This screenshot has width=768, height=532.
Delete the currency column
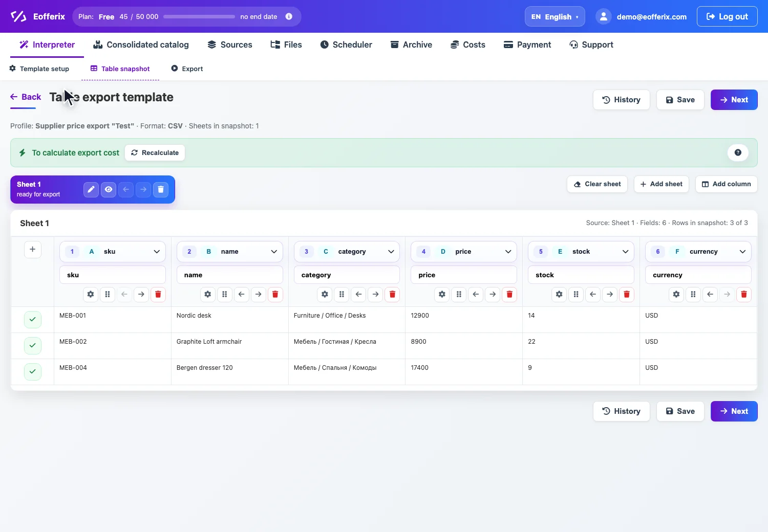coord(744,294)
